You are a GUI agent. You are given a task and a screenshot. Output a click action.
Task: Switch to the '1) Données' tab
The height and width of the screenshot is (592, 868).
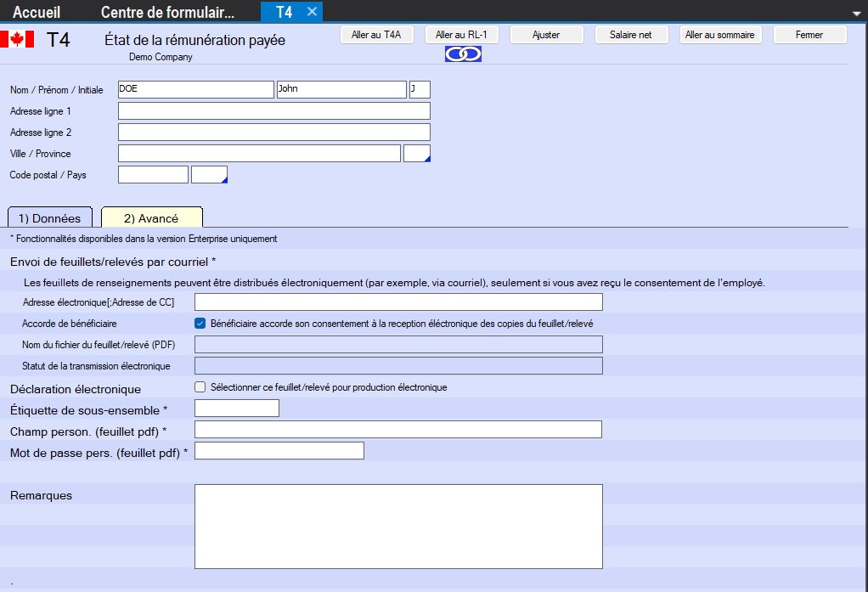click(x=49, y=218)
